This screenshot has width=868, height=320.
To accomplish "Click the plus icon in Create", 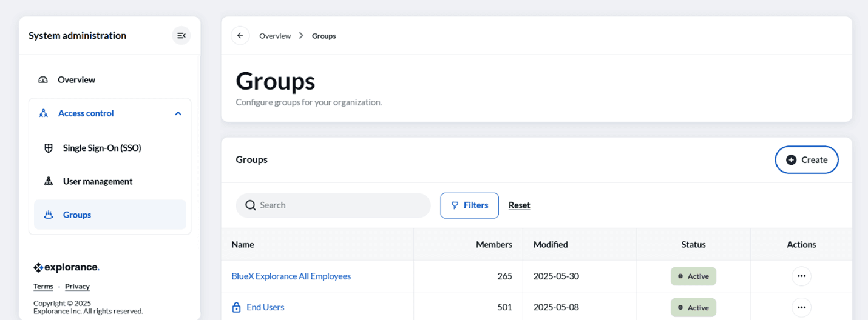I will [791, 160].
